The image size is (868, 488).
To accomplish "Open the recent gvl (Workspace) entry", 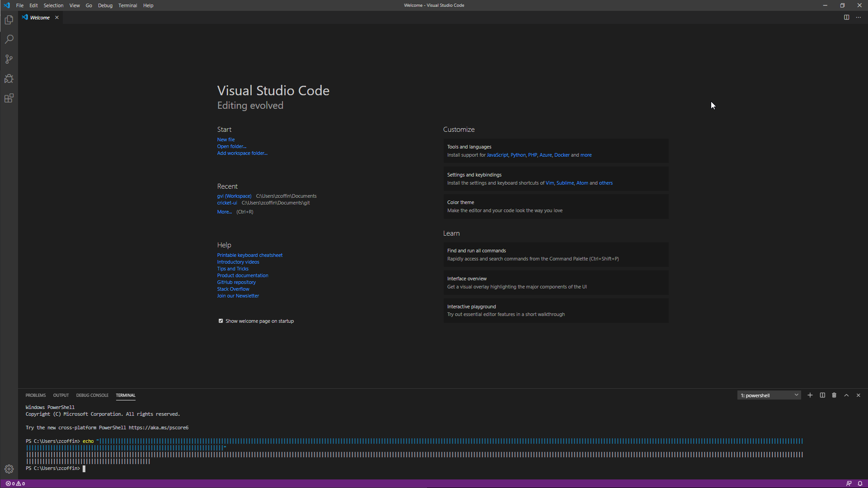I will [234, 196].
